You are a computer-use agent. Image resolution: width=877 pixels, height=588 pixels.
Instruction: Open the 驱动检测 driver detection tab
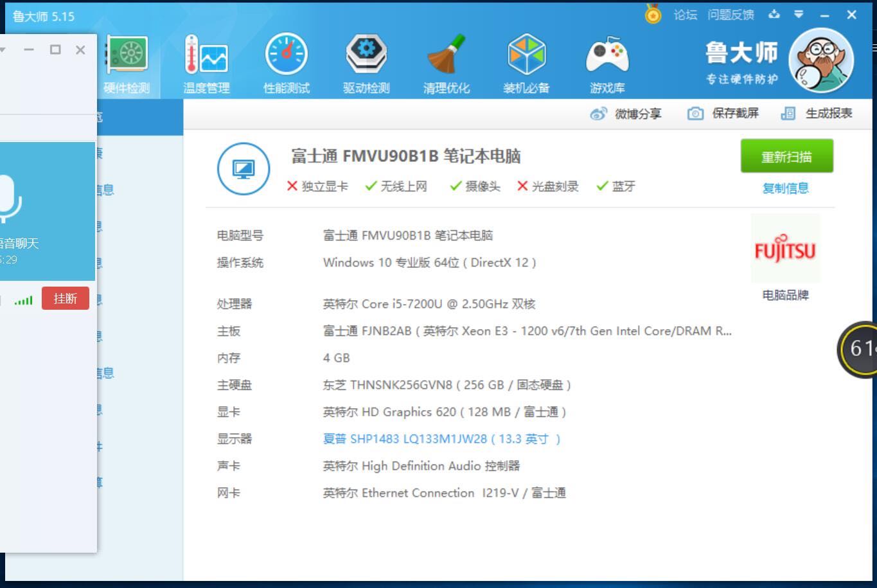tap(366, 66)
